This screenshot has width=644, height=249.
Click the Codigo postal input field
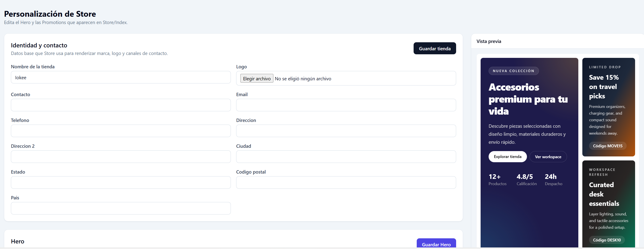pos(346,182)
